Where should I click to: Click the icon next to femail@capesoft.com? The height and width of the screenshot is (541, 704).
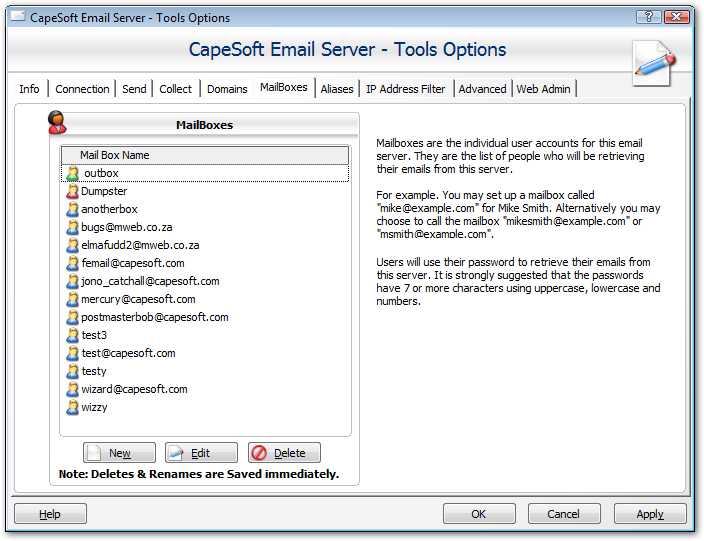point(72,264)
